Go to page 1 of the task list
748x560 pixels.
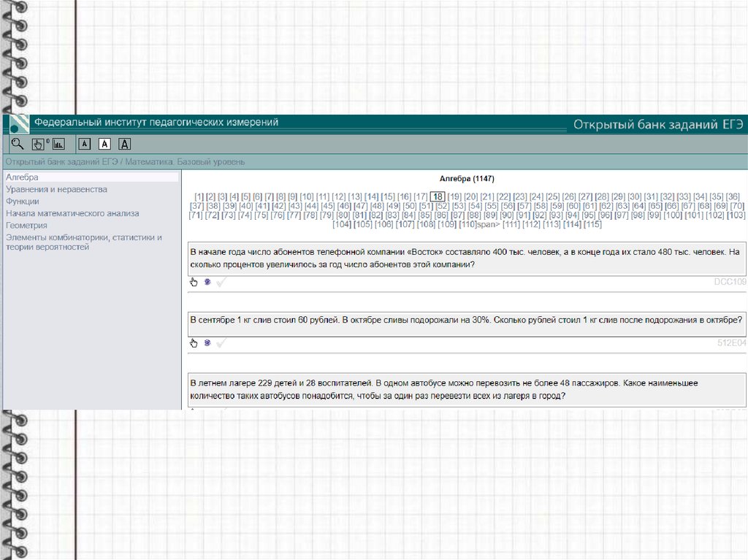point(199,197)
